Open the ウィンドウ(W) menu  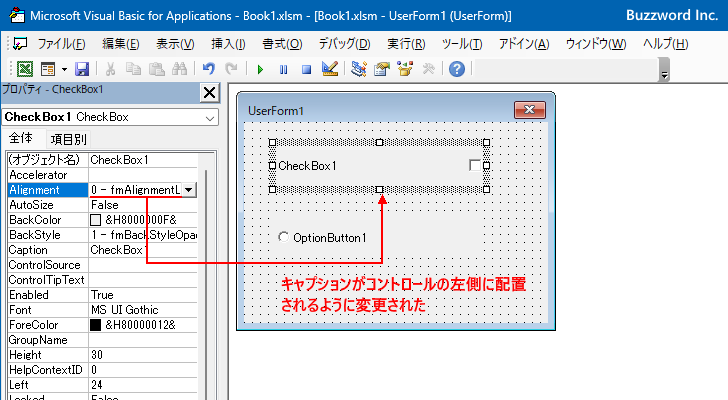[x=596, y=44]
